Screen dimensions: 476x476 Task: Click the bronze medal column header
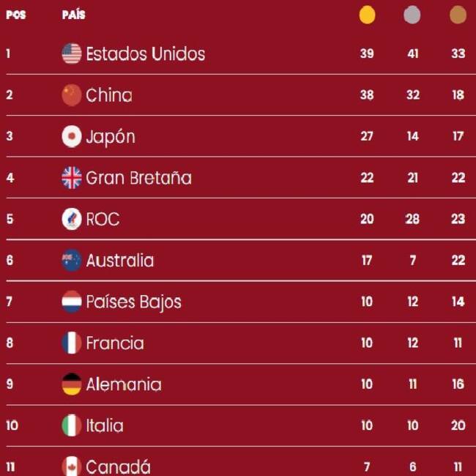458,15
